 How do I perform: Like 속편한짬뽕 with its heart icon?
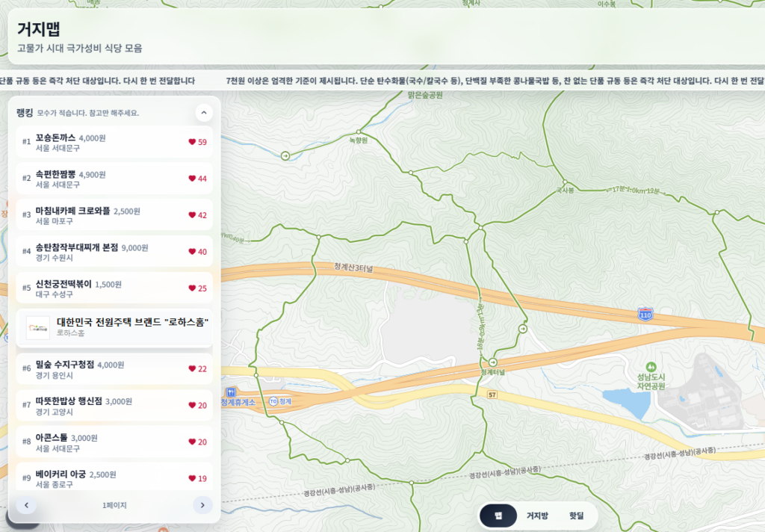click(192, 179)
